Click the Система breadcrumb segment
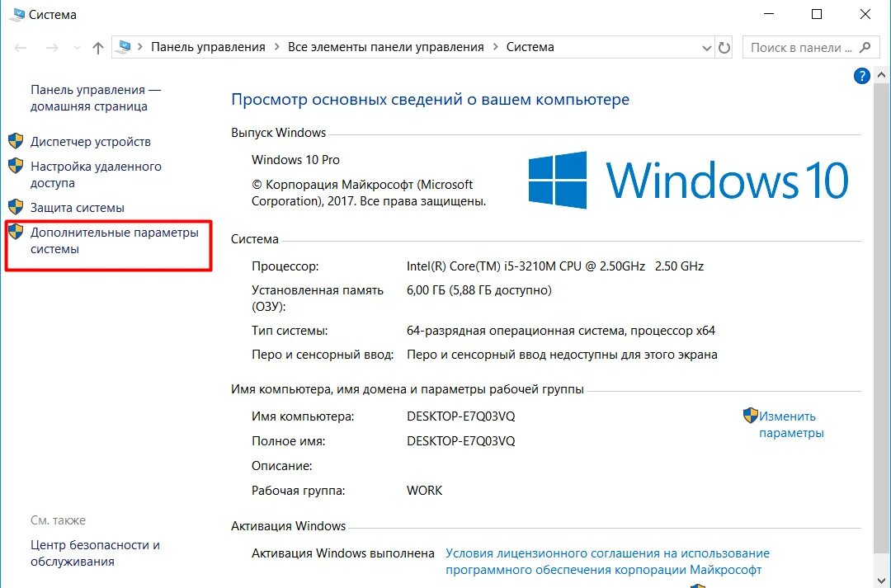The height and width of the screenshot is (588, 891). (x=530, y=47)
